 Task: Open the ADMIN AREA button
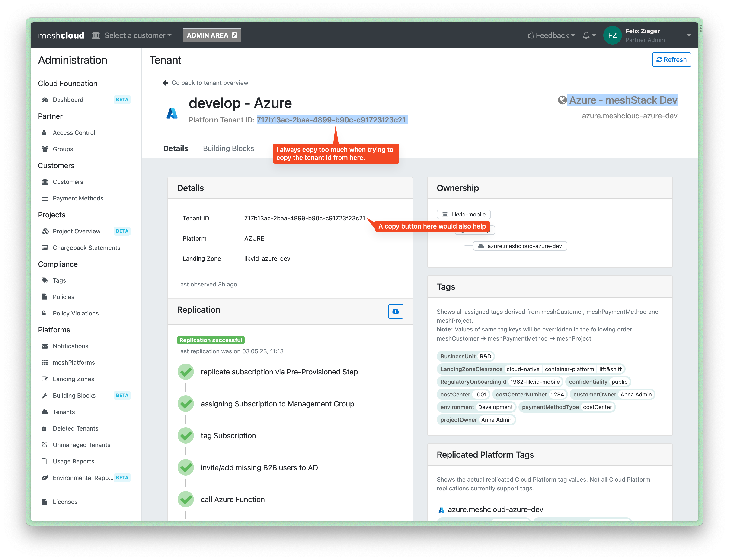point(211,35)
